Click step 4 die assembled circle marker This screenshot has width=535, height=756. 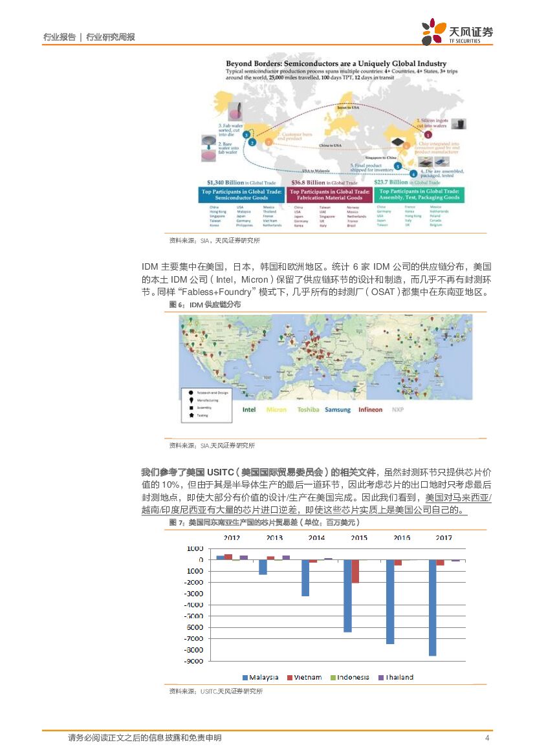point(414,173)
